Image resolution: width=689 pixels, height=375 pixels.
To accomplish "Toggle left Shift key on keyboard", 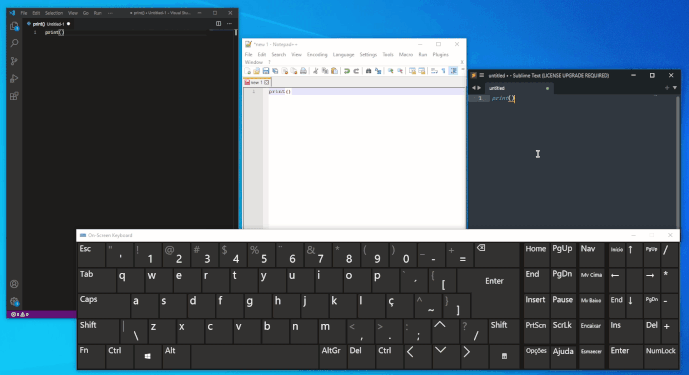I will pyautogui.click(x=98, y=331).
